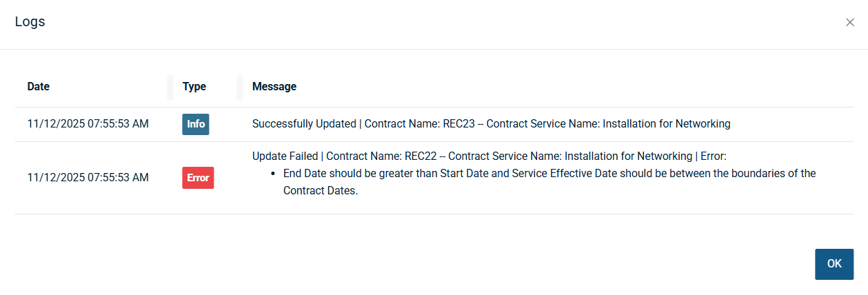Click the blue Info badge

click(x=196, y=124)
